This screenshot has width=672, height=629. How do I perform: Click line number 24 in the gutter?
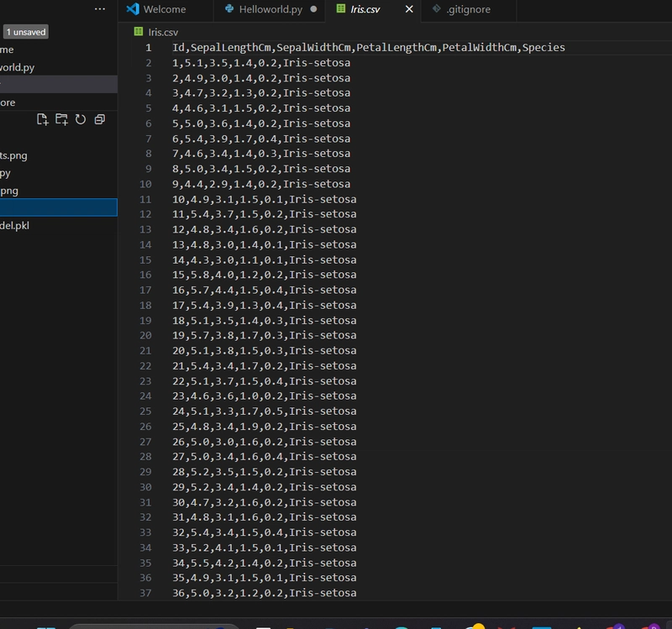tap(145, 396)
